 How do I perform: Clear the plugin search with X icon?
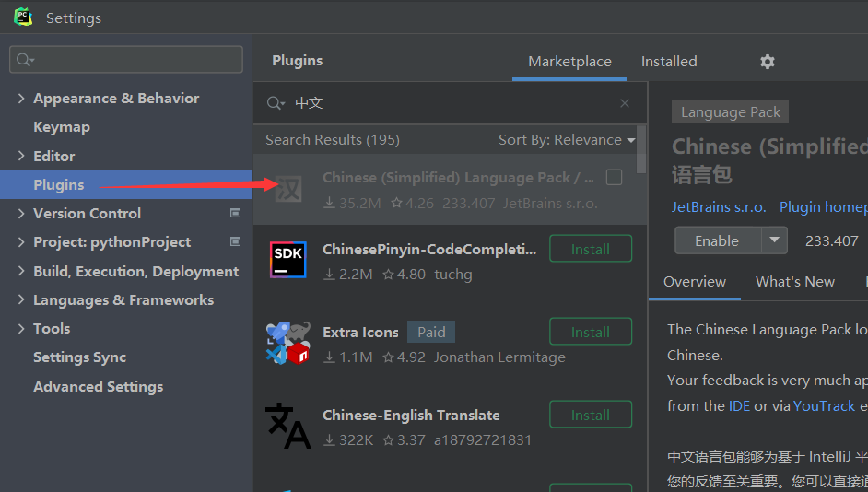(x=625, y=103)
